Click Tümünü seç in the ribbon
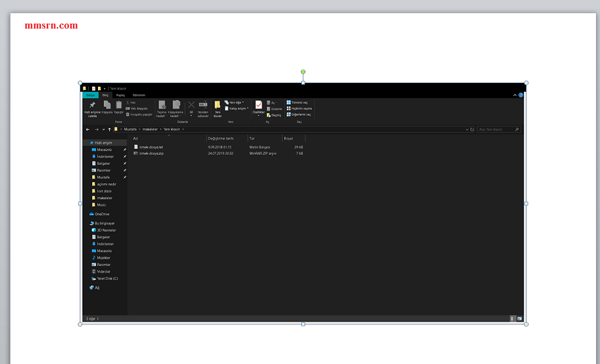The image size is (600, 364). (297, 103)
